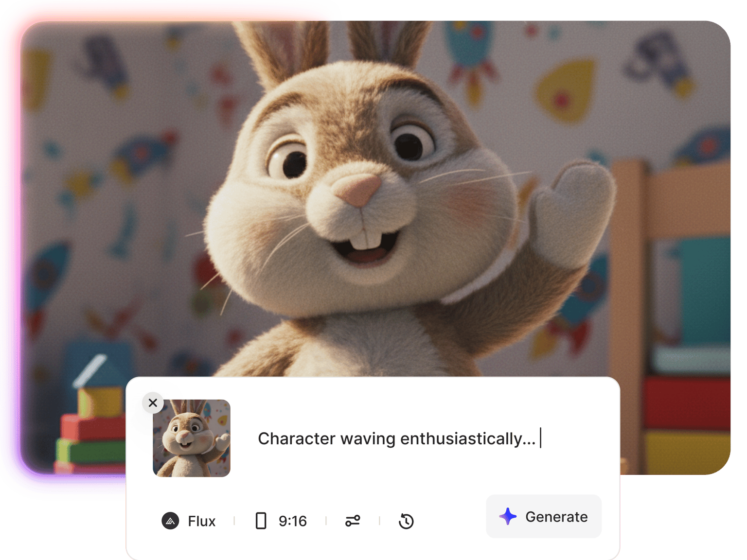The height and width of the screenshot is (560, 747).
Task: Click the yellow wallpaper shape top right
Action: (x=567, y=90)
